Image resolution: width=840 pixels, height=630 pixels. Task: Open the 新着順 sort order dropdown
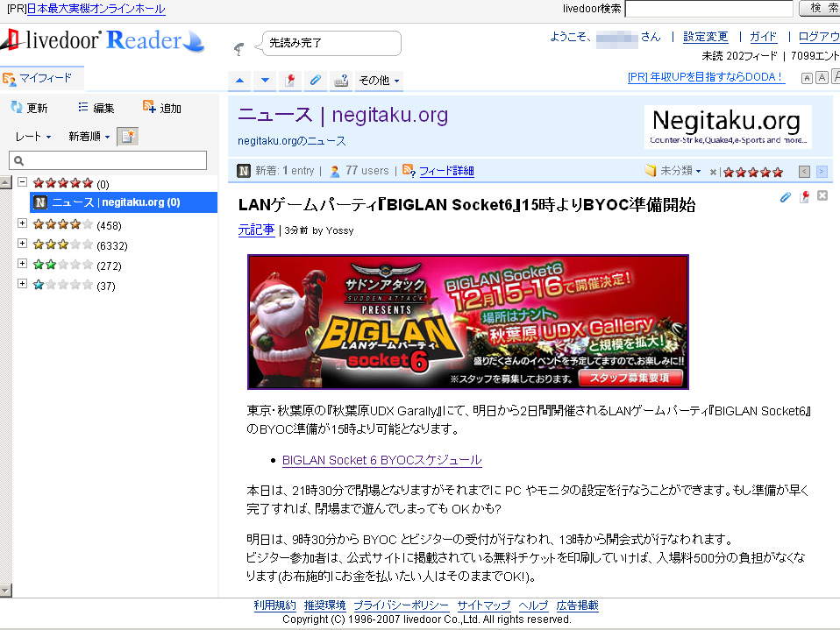pyautogui.click(x=89, y=137)
